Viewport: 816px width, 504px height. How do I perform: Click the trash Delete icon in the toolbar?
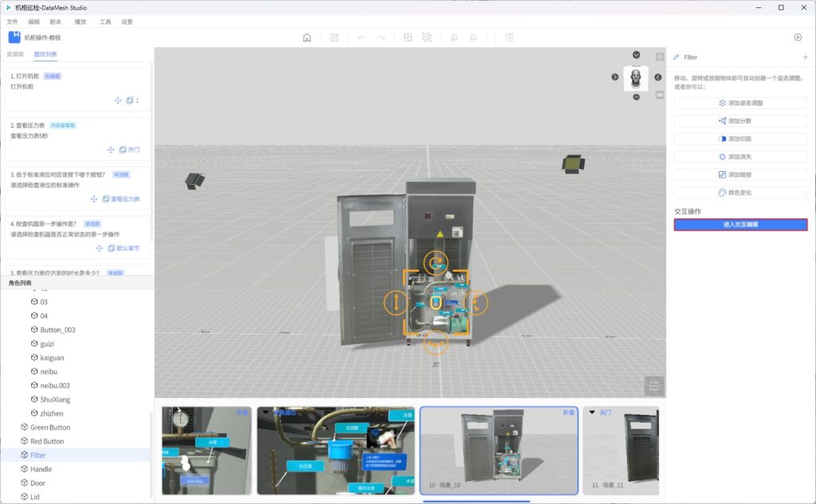509,37
